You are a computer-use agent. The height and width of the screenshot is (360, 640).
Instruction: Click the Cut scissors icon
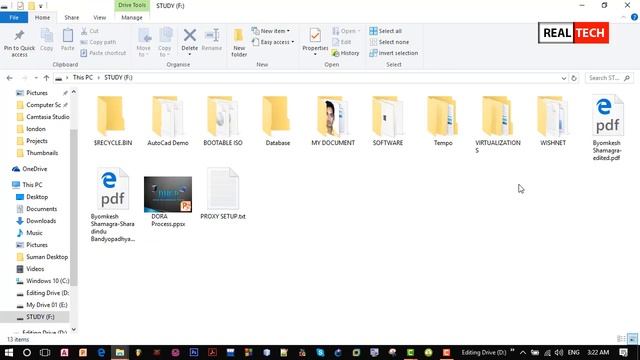pos(84,31)
